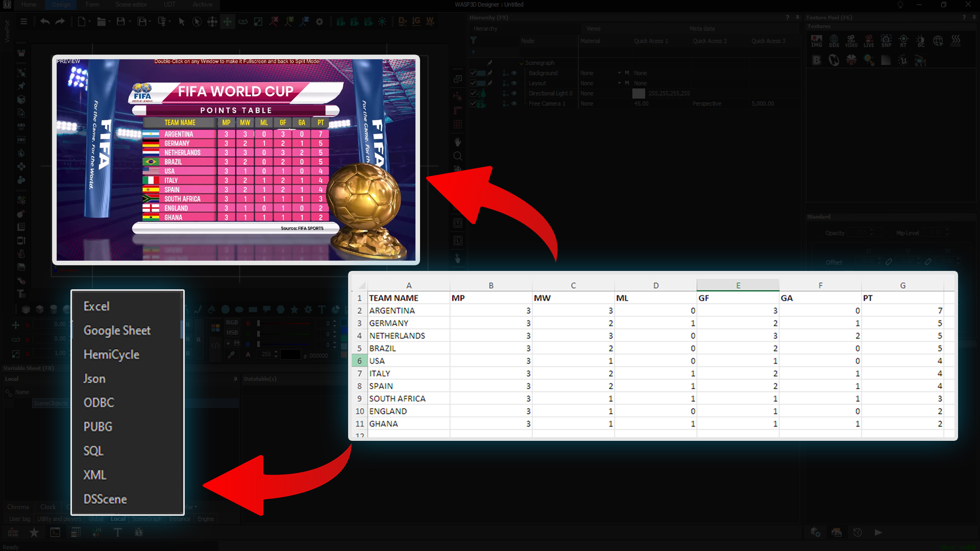Open the Background material dropdown
The height and width of the screenshot is (551, 980).
pyautogui.click(x=619, y=73)
